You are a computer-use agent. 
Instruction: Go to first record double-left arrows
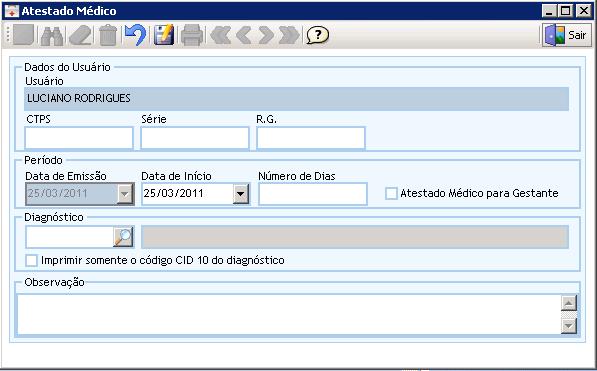tap(220, 35)
